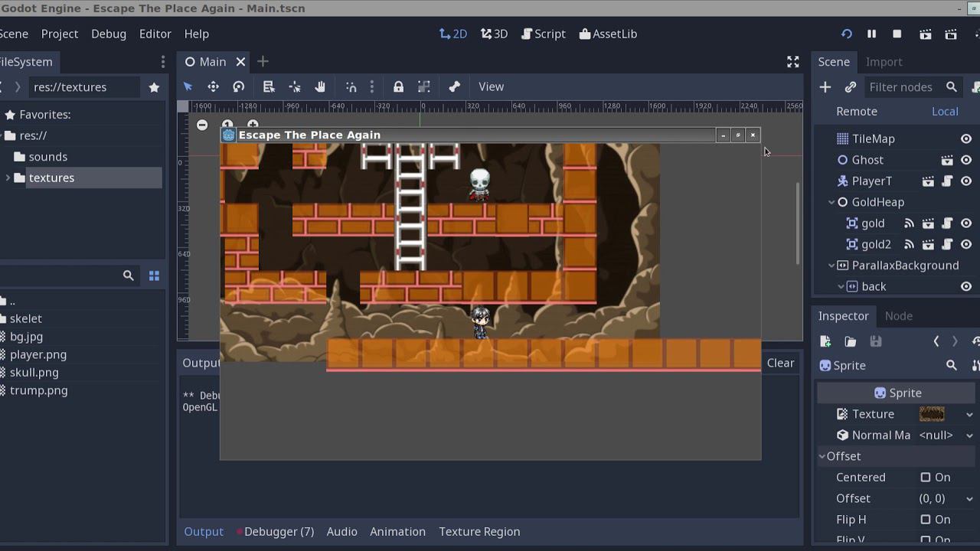Select the Move mode tool in toolbar
This screenshot has height=551, width=980.
point(214,87)
